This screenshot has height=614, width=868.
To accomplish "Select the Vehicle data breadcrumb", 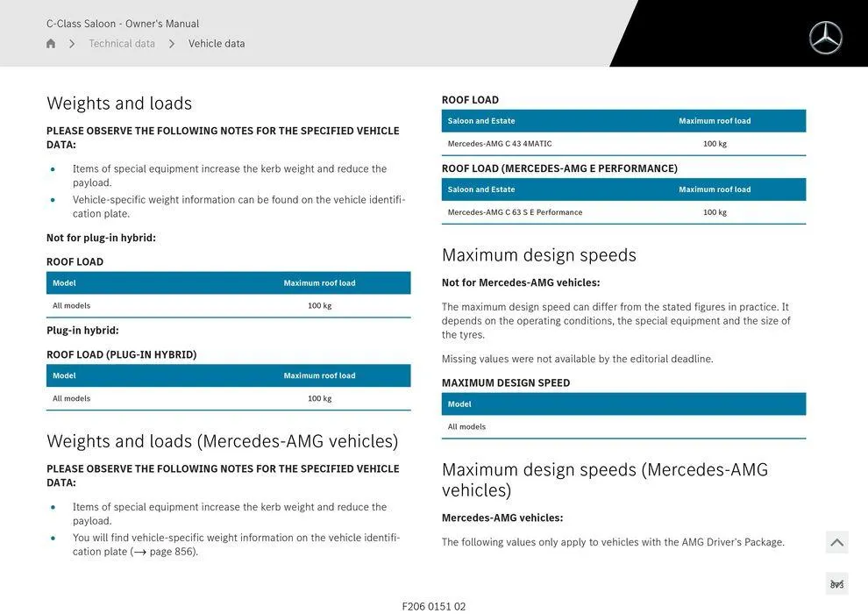I will coord(217,44).
